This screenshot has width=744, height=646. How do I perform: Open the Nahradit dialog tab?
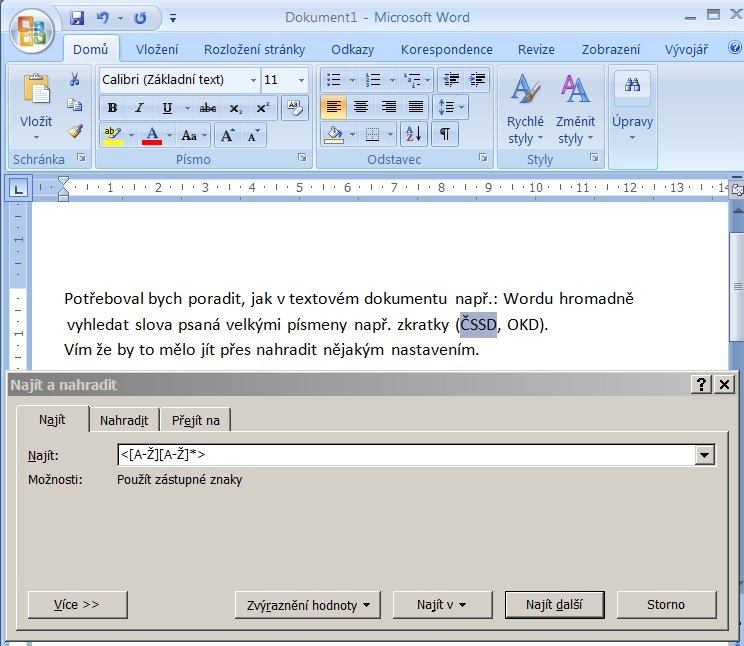click(124, 420)
